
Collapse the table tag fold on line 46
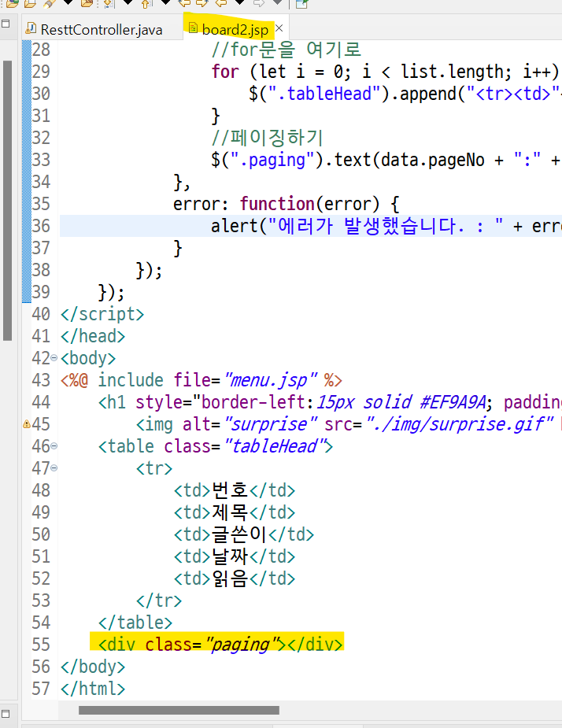(x=54, y=446)
